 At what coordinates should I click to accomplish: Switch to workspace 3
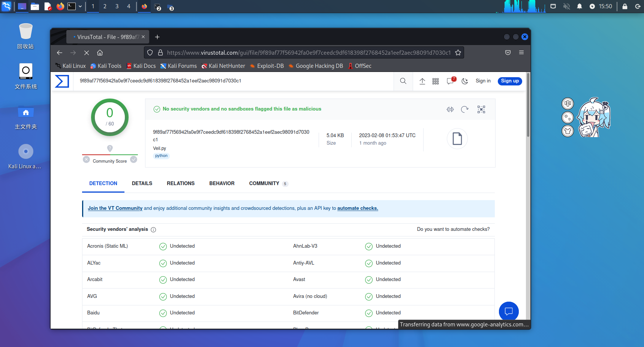coord(117,6)
